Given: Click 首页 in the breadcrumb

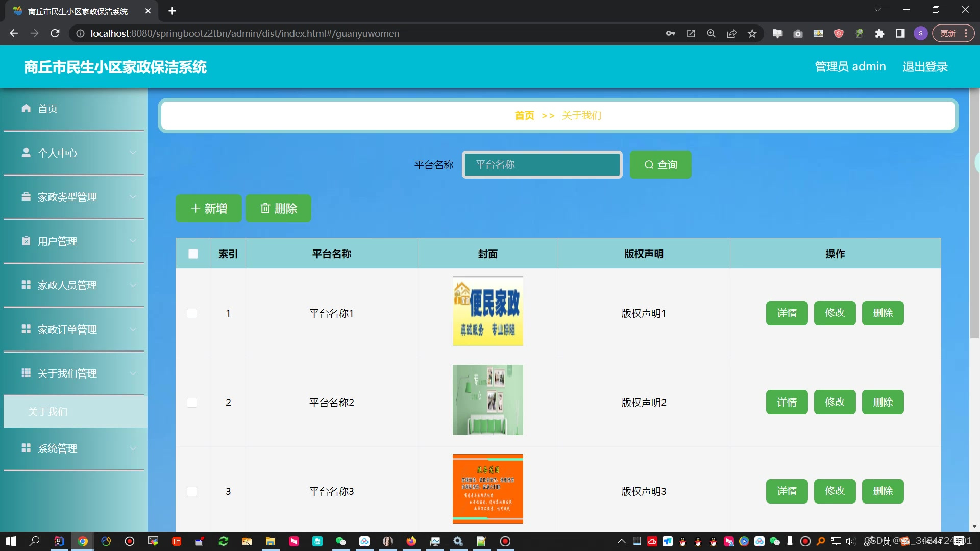Looking at the screenshot, I should tap(524, 116).
